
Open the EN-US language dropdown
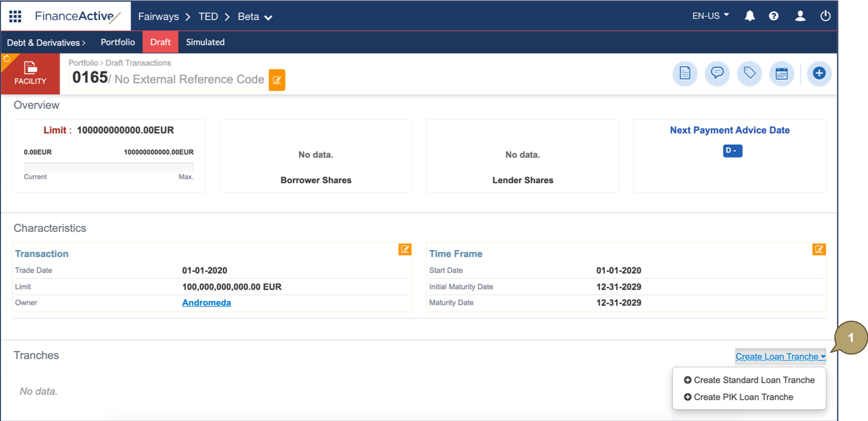point(711,16)
